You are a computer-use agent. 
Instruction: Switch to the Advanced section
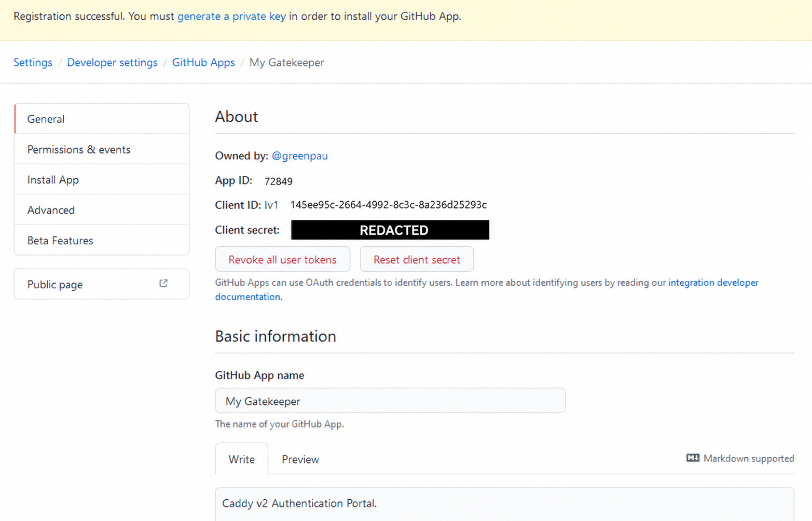click(x=102, y=209)
